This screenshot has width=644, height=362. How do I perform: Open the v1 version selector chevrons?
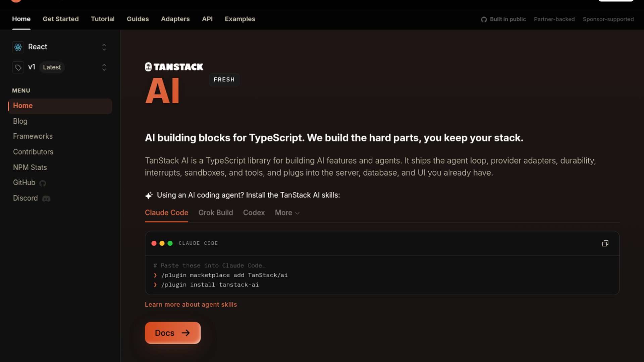coord(104,67)
